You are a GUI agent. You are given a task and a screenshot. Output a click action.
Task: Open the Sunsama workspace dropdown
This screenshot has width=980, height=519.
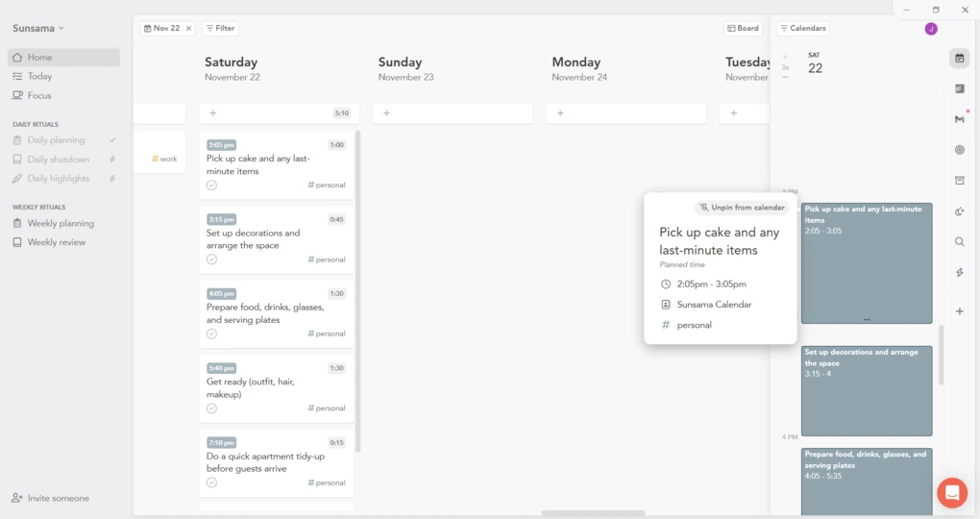[38, 29]
